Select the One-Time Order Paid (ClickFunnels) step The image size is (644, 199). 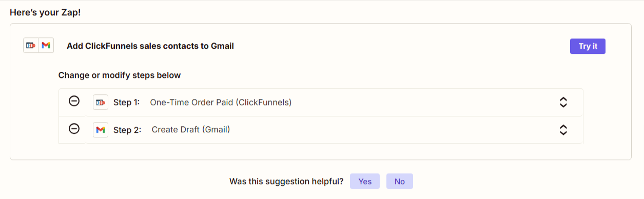point(221,103)
